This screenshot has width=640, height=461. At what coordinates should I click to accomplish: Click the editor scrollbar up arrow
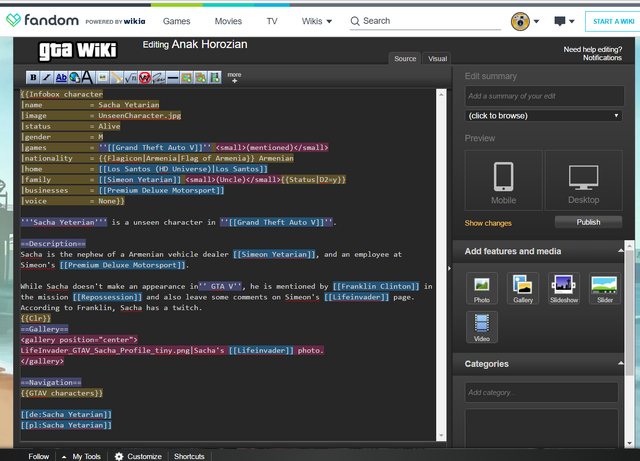[x=441, y=95]
